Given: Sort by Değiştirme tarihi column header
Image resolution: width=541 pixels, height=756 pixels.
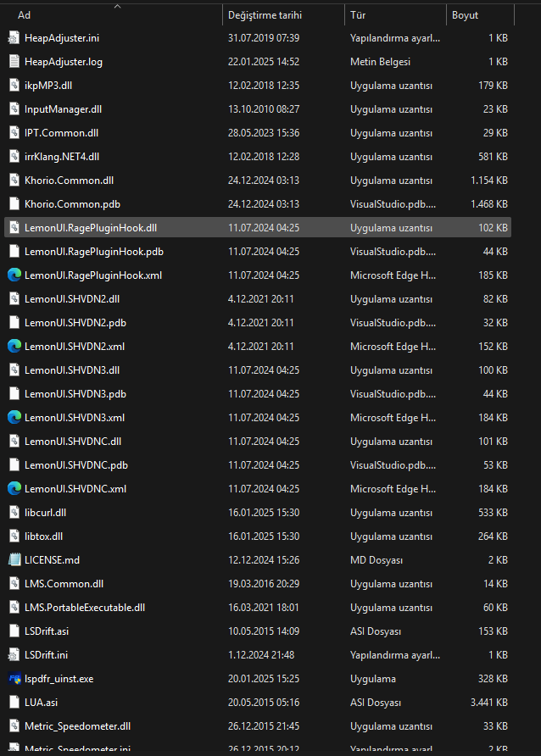Looking at the screenshot, I should click(x=265, y=15).
